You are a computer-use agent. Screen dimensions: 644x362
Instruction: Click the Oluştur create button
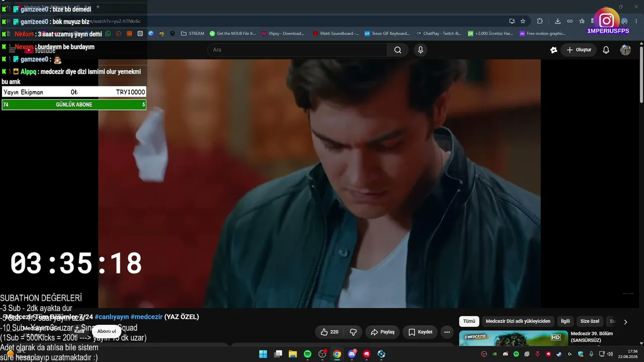[579, 50]
